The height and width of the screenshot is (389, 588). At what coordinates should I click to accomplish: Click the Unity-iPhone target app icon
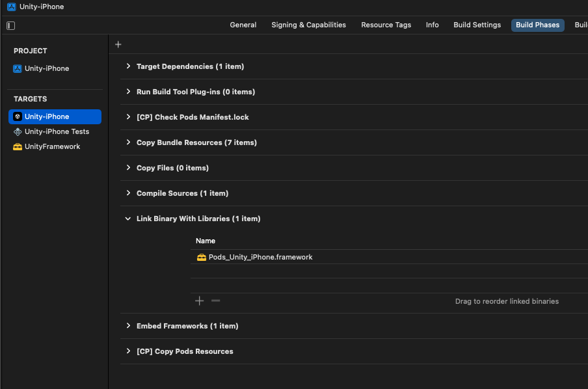[x=18, y=116]
